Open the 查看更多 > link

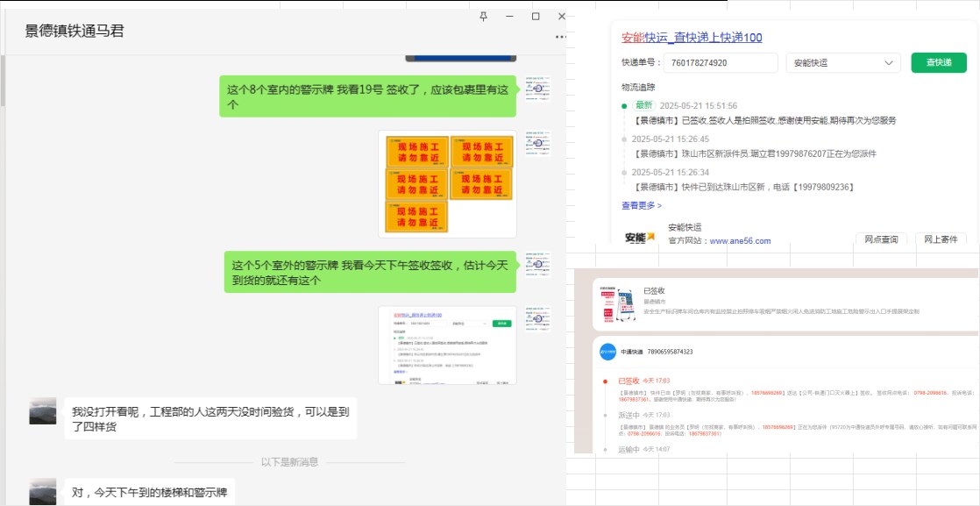coord(642,205)
